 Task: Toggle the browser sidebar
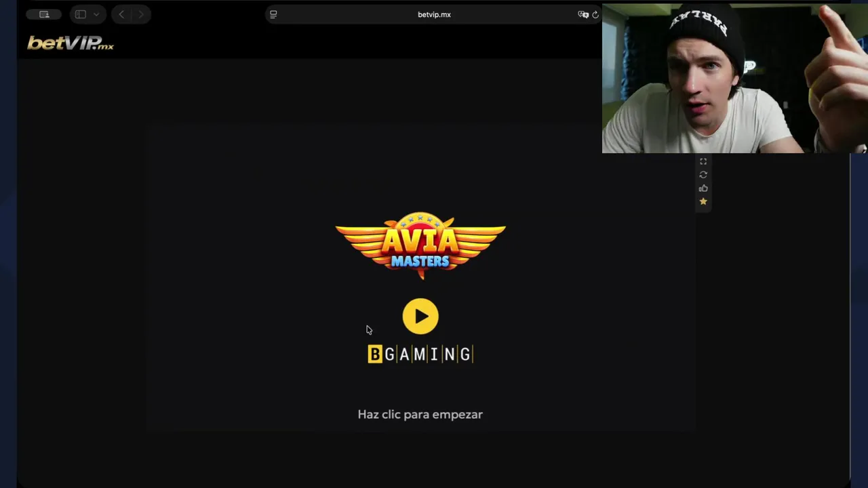(81, 14)
